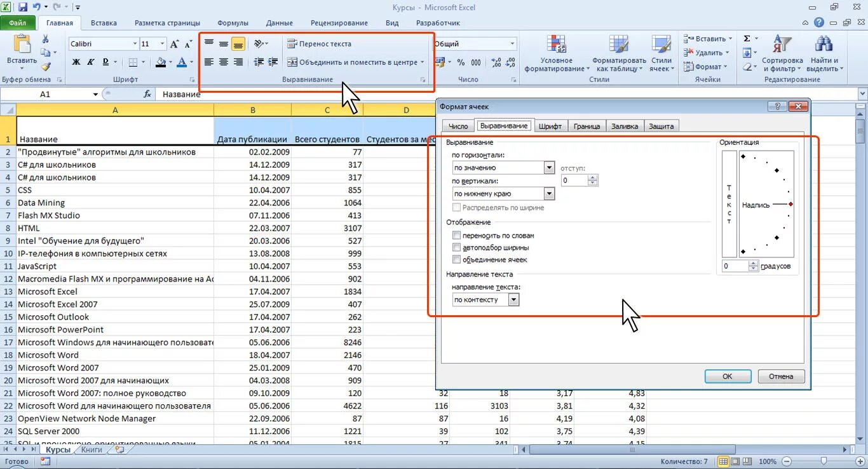Click Объединить и поместить в центре button

356,62
